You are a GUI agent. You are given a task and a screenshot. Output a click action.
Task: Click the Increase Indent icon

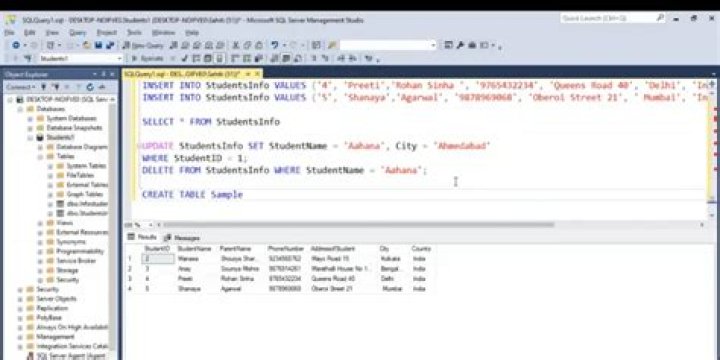pyautogui.click(x=352, y=58)
